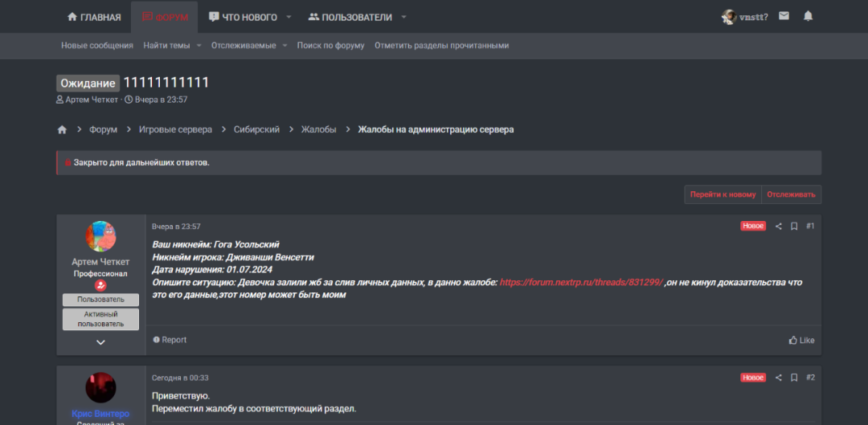Click the Отслеживать button
The height and width of the screenshot is (425, 868).
pyautogui.click(x=791, y=194)
